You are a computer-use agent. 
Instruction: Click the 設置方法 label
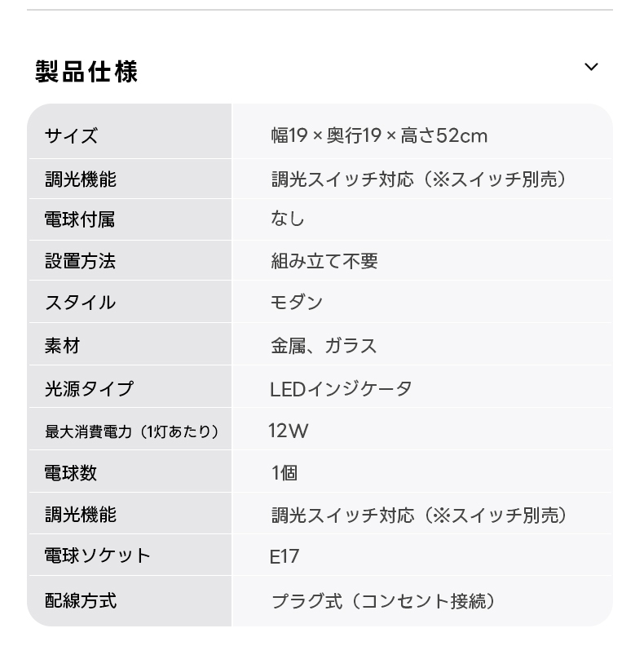click(x=80, y=261)
